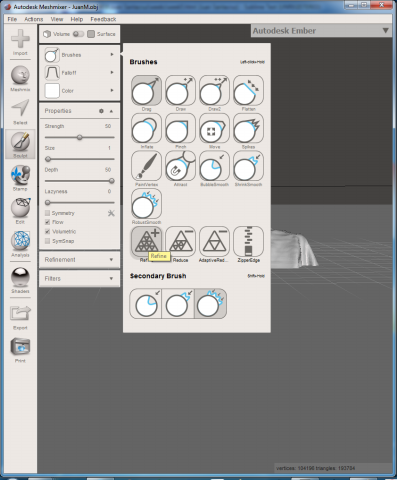Open the Shaders panel
This screenshot has width=397, height=480.
tap(20, 280)
